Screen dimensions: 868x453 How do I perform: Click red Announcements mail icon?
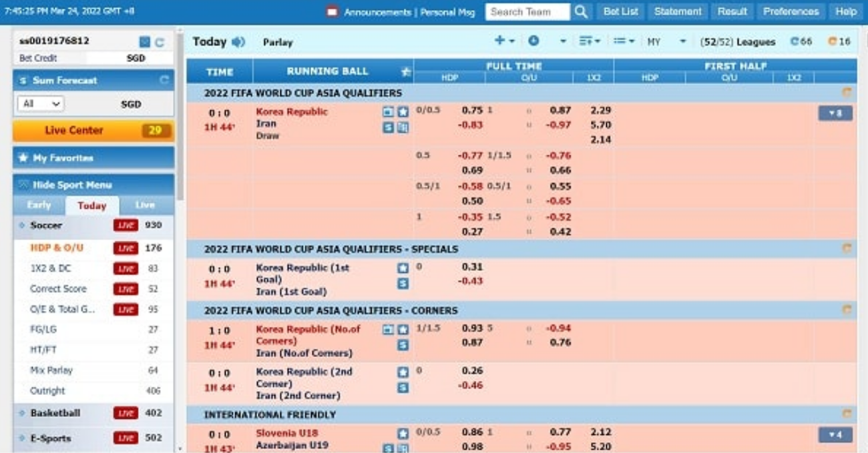333,12
